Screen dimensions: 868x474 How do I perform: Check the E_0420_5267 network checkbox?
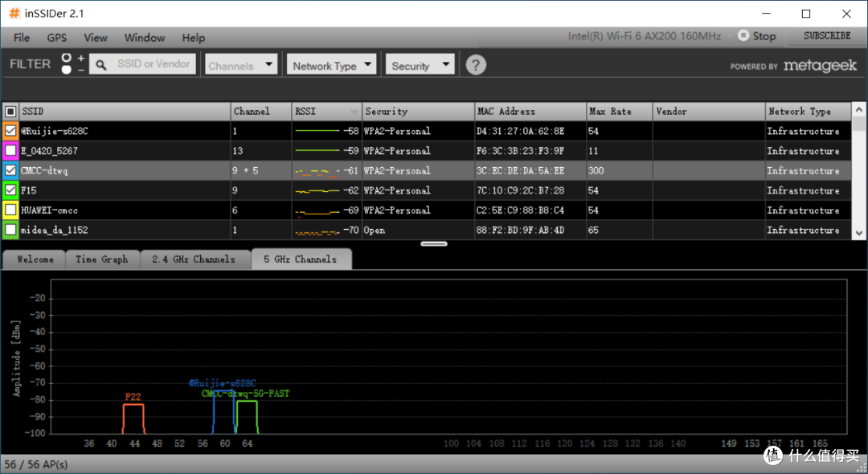point(10,150)
